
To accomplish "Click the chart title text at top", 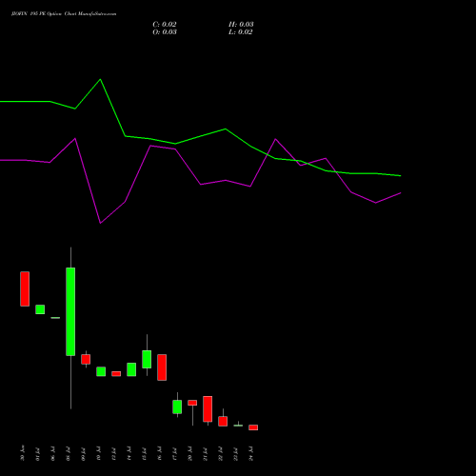I will [64, 14].
